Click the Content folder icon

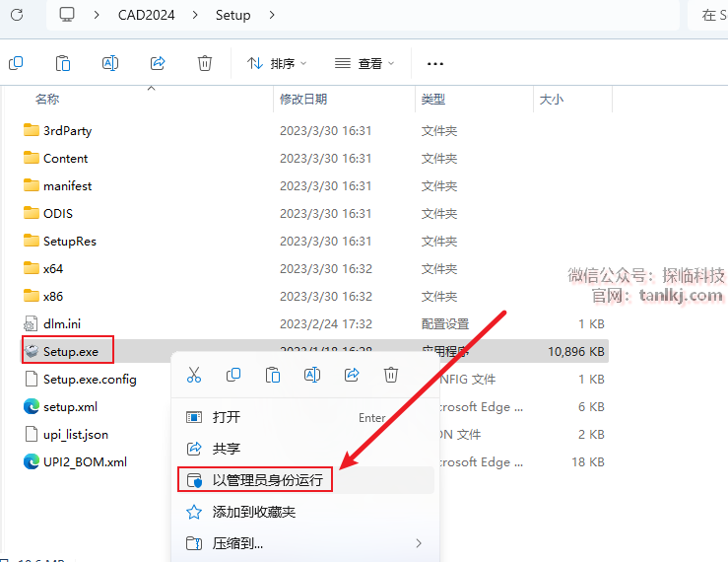point(32,158)
